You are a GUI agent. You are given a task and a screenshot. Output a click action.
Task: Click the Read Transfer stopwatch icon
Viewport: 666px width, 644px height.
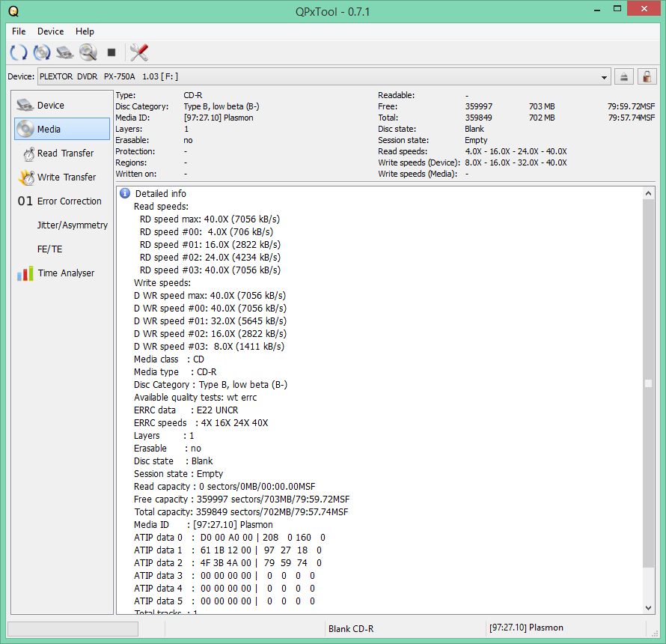pyautogui.click(x=29, y=154)
